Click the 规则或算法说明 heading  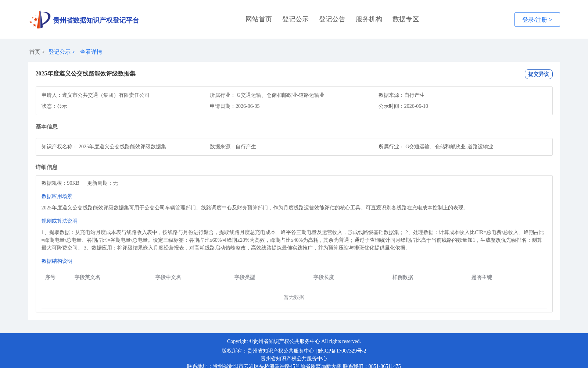point(60,221)
